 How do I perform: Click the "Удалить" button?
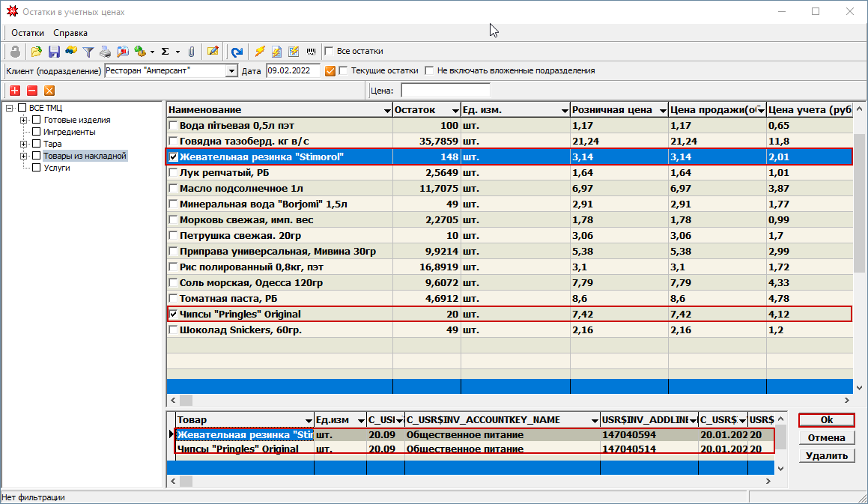click(826, 456)
